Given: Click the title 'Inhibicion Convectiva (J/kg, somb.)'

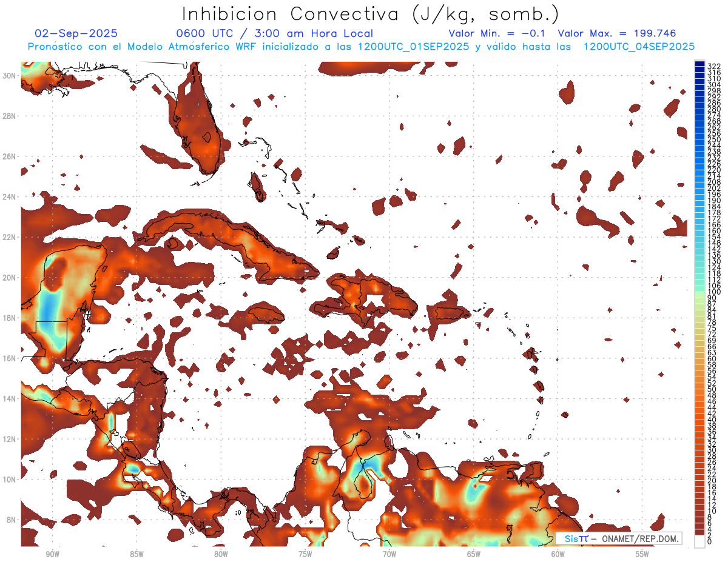Looking at the screenshot, I should click(371, 14).
